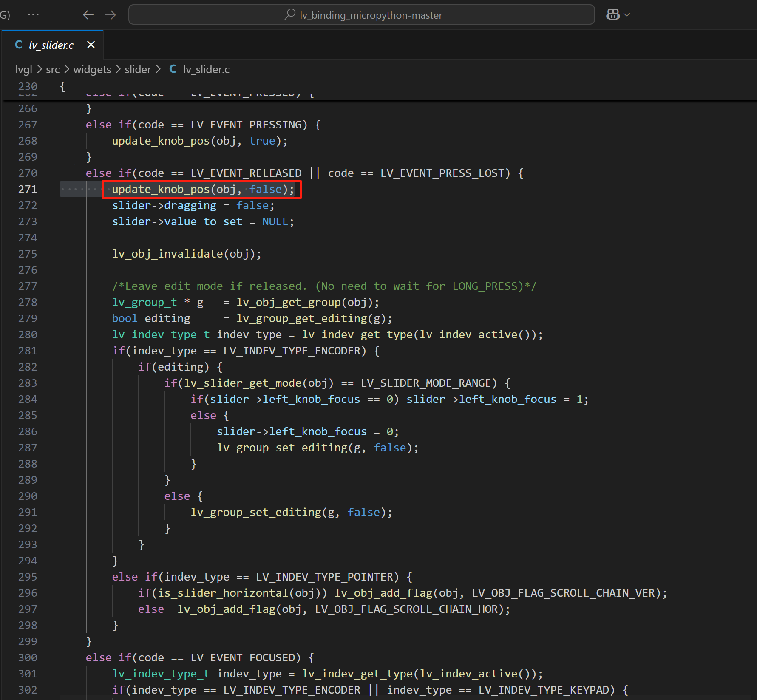
Task: Click the line number 271 in the gutter
Action: 28,189
